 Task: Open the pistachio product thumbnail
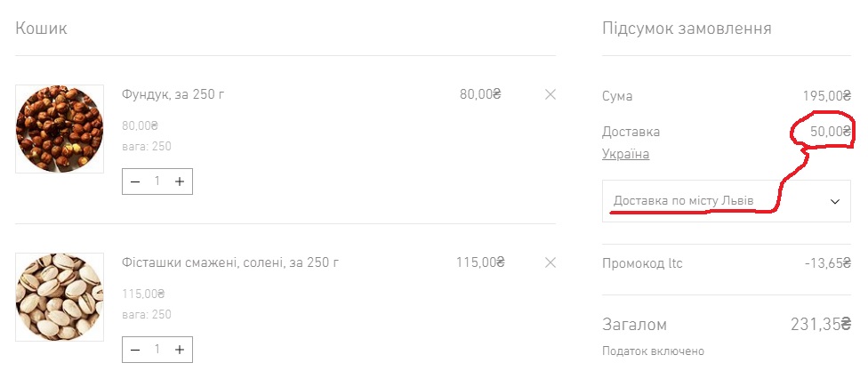click(x=60, y=297)
